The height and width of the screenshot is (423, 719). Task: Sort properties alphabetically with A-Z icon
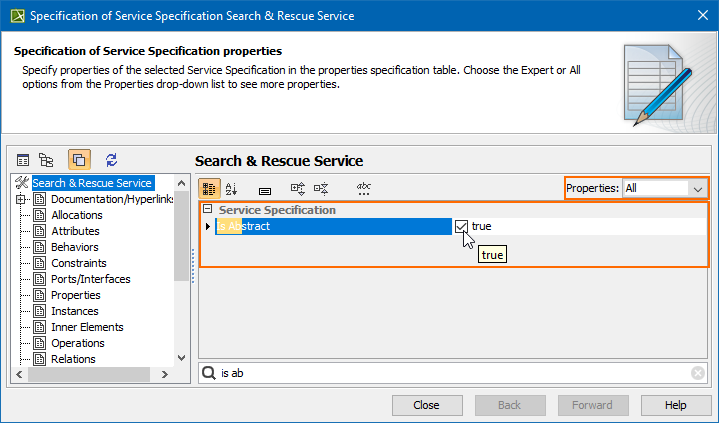click(232, 188)
